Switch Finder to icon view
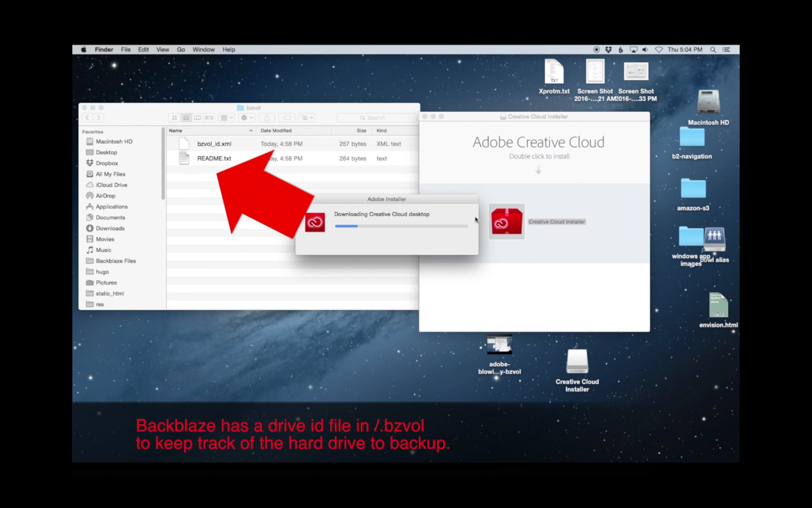The width and height of the screenshot is (812, 508). click(x=174, y=117)
